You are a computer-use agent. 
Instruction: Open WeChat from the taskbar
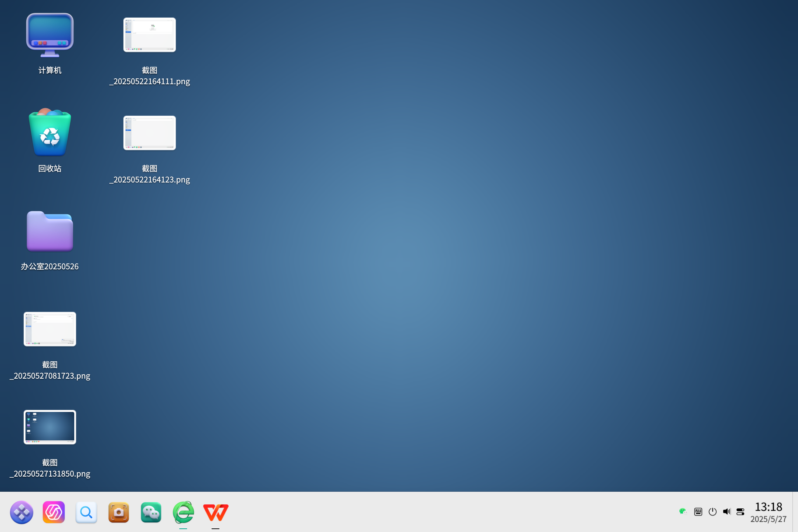coord(151,512)
